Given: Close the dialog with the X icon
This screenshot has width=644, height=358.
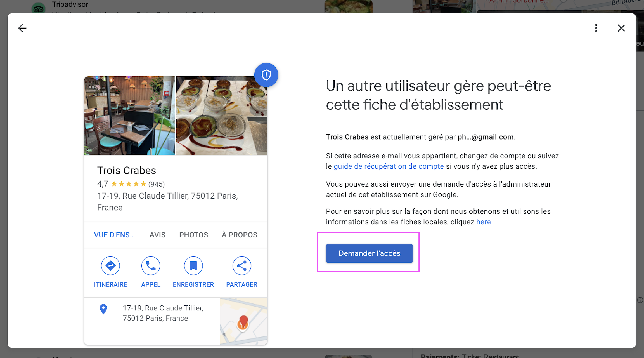Looking at the screenshot, I should [x=621, y=28].
